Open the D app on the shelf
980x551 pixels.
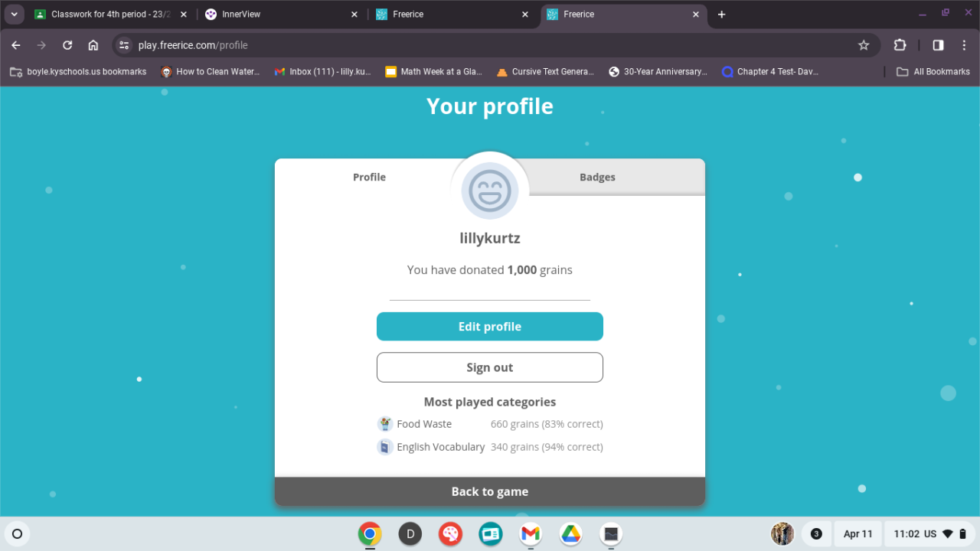tap(410, 533)
